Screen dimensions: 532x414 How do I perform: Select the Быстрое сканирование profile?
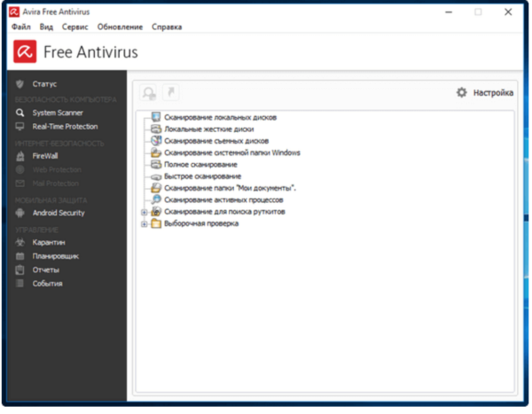point(202,176)
